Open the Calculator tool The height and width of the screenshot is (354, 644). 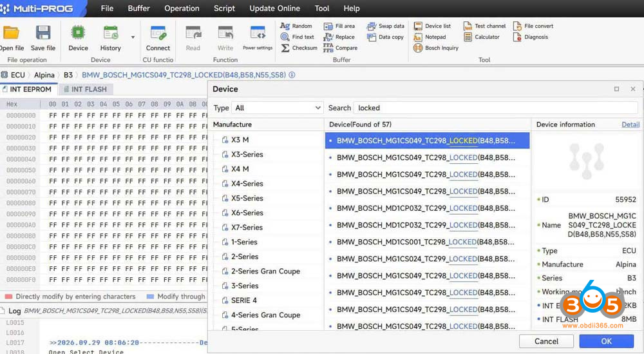click(481, 37)
